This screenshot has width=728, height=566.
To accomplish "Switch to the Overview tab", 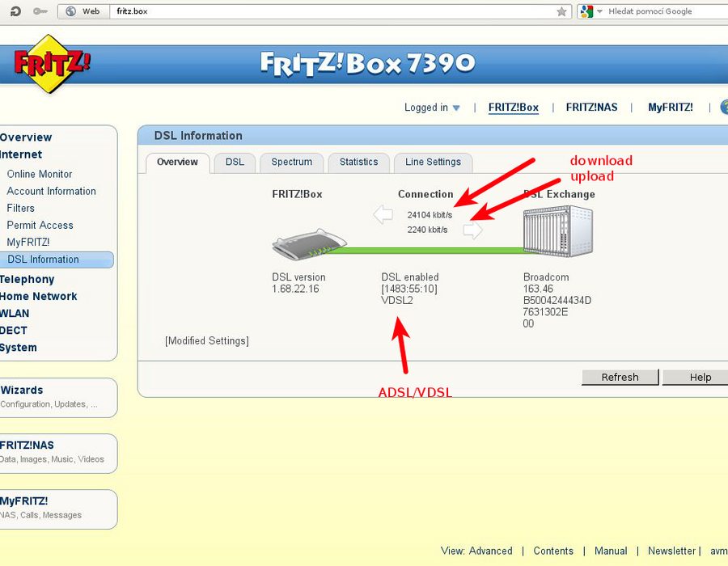I will (177, 162).
